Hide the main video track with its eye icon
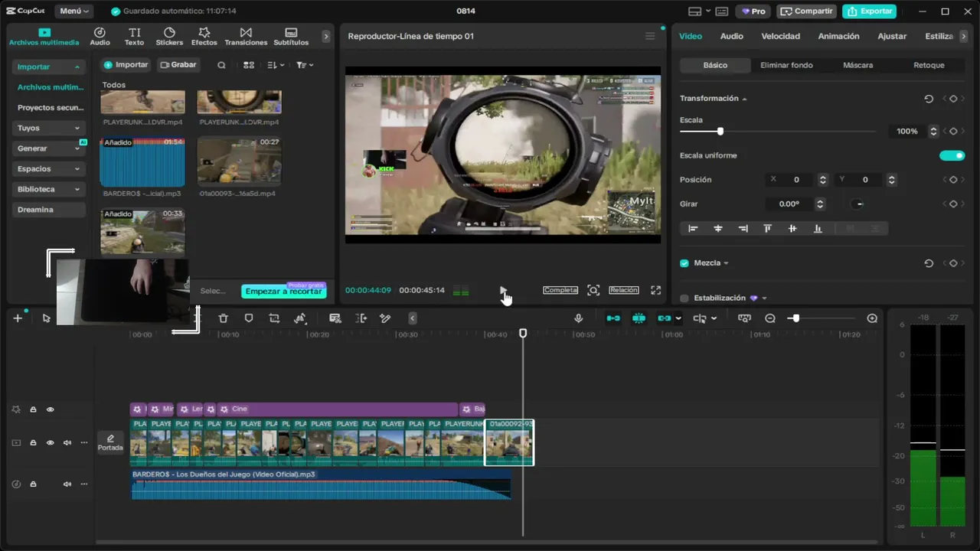Image resolution: width=980 pixels, height=551 pixels. (51, 442)
